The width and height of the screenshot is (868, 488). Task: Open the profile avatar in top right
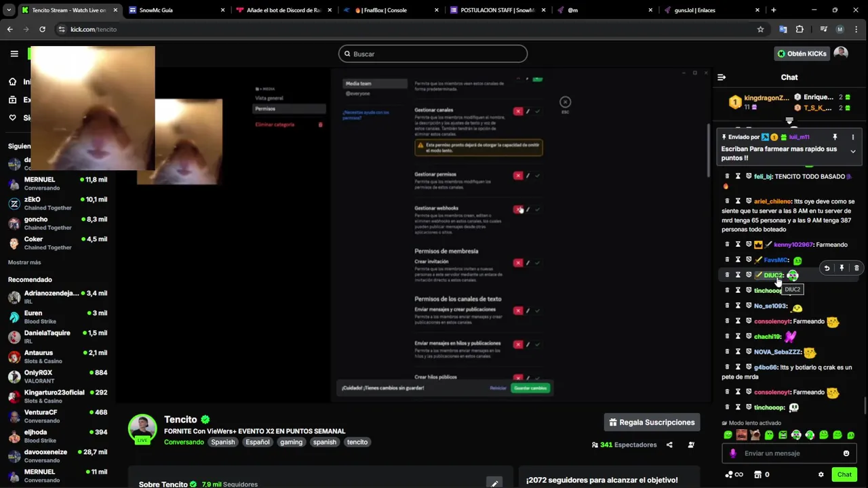841,54
